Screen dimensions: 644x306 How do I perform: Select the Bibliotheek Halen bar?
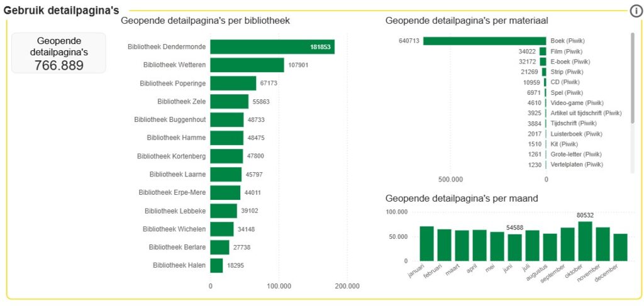[216, 266]
